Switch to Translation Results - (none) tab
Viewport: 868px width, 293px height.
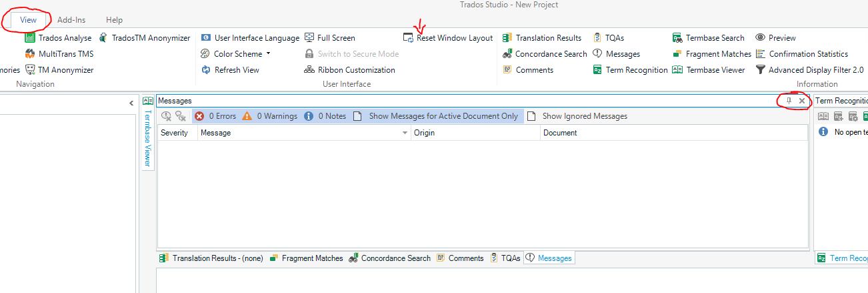(211, 258)
